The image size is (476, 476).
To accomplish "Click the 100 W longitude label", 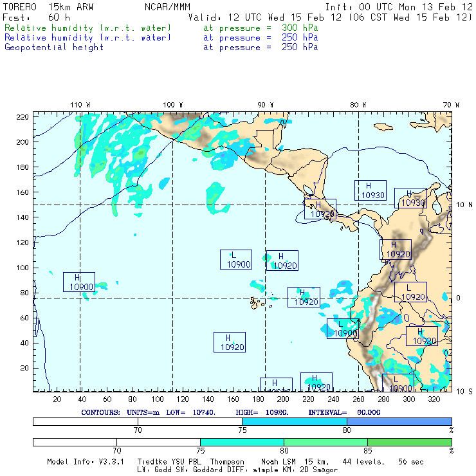I will (172, 105).
